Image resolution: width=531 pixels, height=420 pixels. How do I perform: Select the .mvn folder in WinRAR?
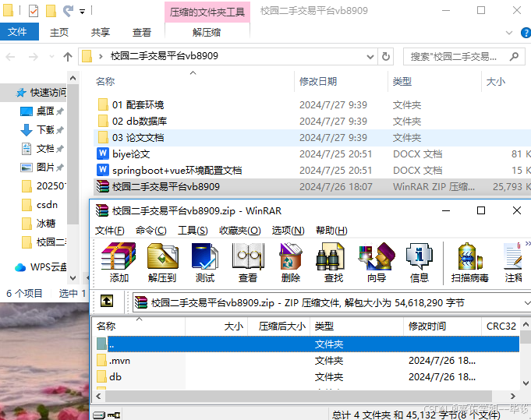(113, 361)
